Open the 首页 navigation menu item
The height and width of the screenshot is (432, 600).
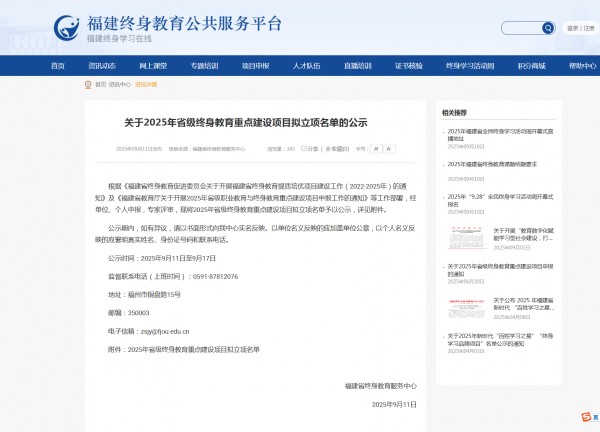coord(58,65)
